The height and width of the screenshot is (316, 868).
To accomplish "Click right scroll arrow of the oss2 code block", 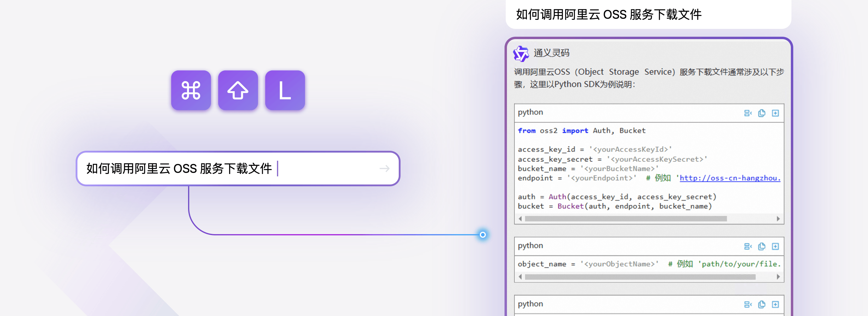I will (778, 219).
